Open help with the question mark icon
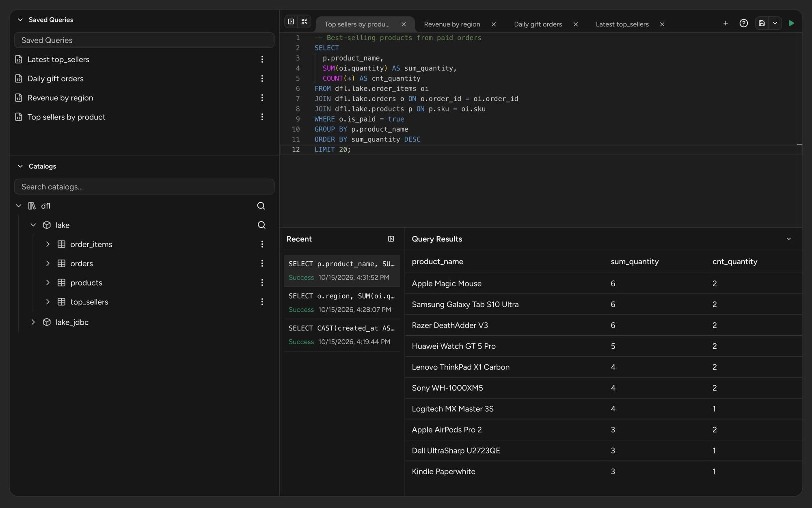812x508 pixels. [x=743, y=23]
